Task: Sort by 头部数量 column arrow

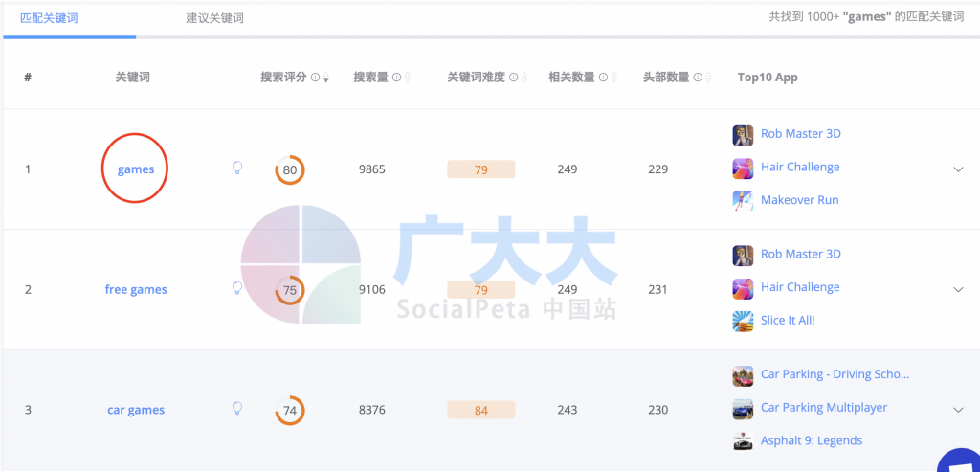Action: coord(708,79)
